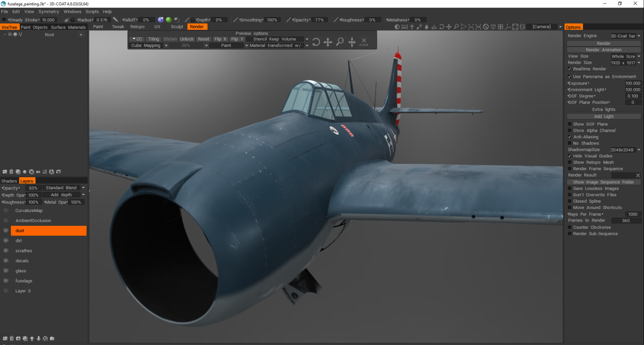644x345 pixels.
Task: Open the ShadowmapSize dropdown
Action: [x=625, y=150]
